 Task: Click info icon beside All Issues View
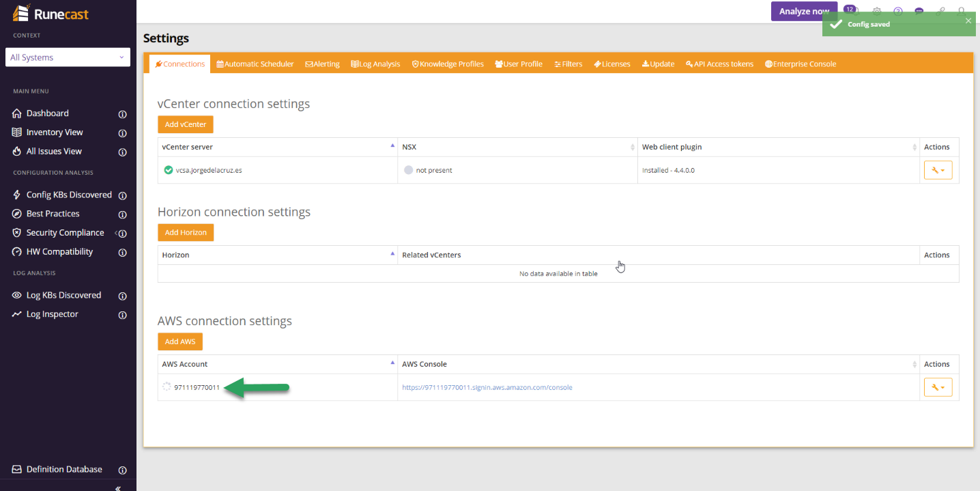click(x=123, y=152)
